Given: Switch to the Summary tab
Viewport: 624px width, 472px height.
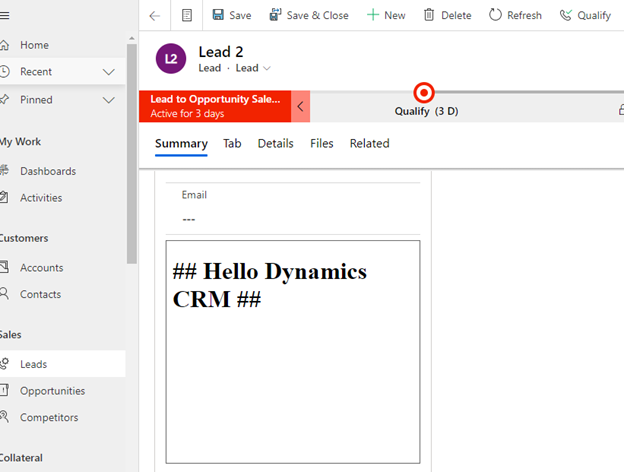Looking at the screenshot, I should click(x=181, y=144).
